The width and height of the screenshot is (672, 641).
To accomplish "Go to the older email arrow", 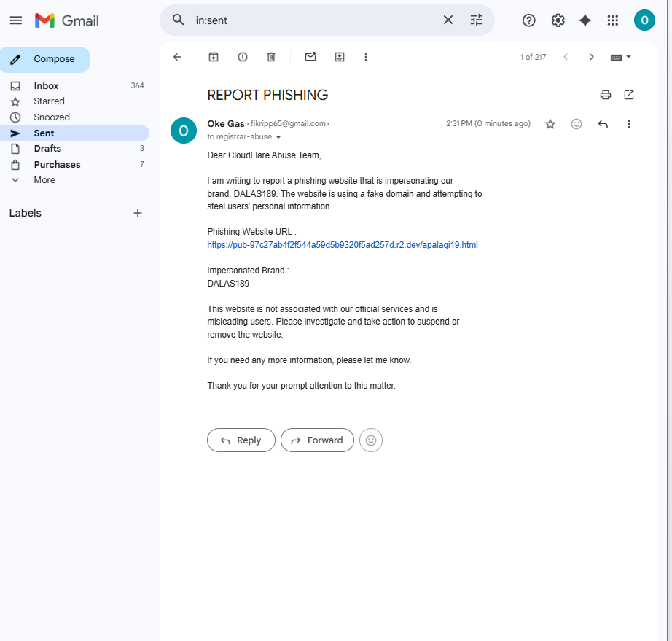I will pos(591,57).
